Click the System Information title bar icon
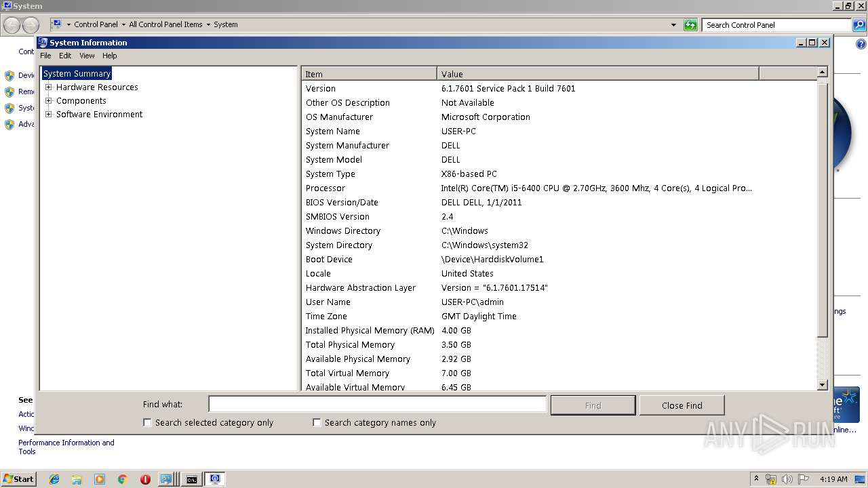This screenshot has height=488, width=868. (43, 42)
